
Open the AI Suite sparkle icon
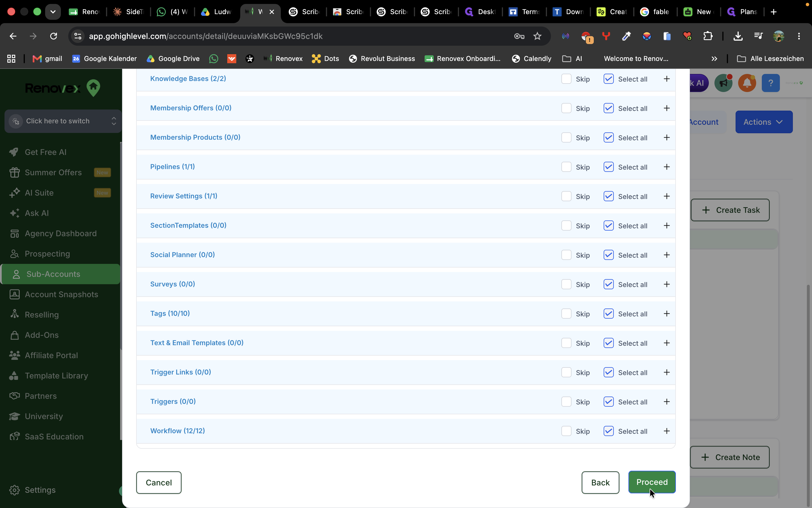[14, 193]
